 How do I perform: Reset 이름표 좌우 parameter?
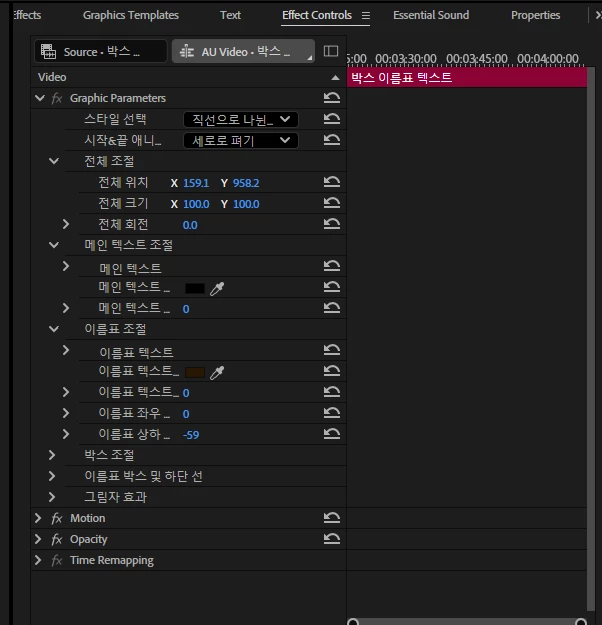click(332, 413)
